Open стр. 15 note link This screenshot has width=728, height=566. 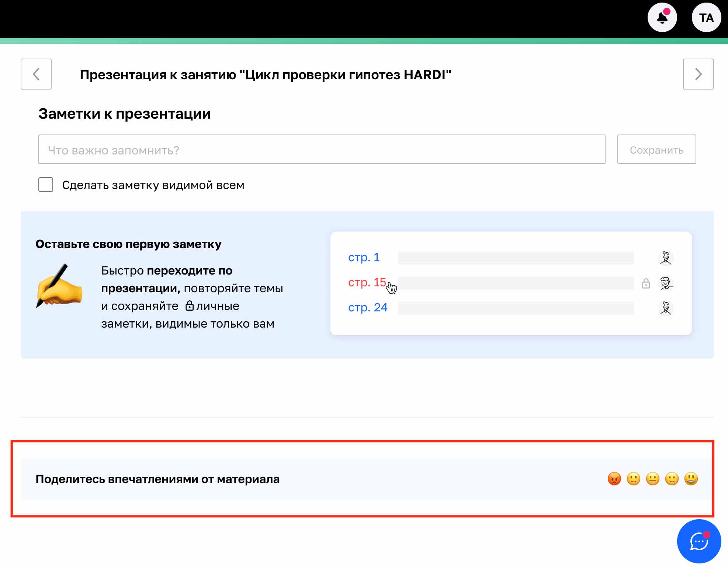click(367, 283)
